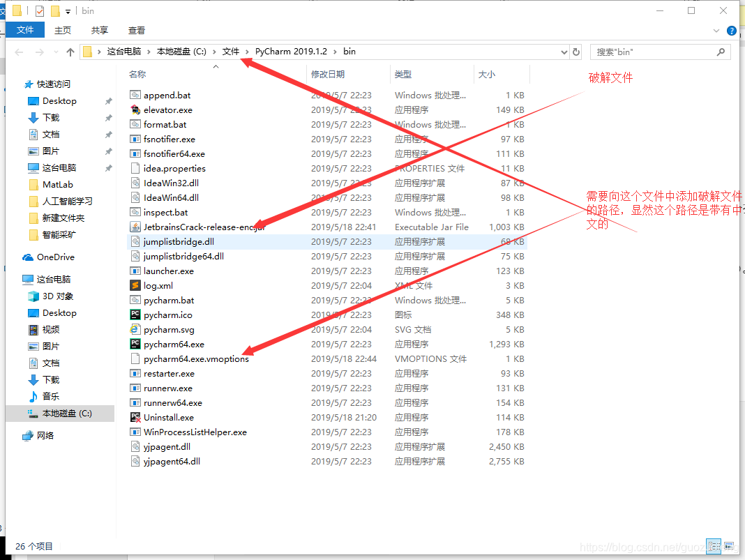Image resolution: width=745 pixels, height=560 pixels.
Task: Select restarter.exe file
Action: tap(169, 373)
